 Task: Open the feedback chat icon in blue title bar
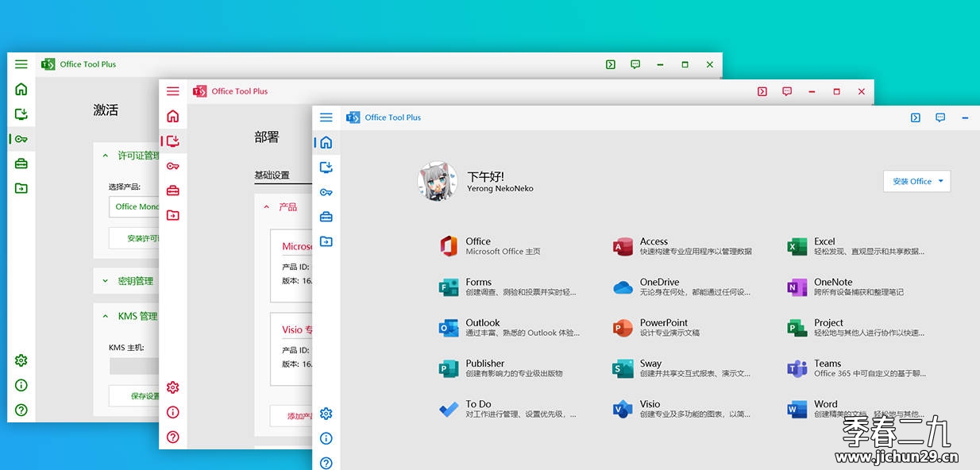(x=940, y=118)
